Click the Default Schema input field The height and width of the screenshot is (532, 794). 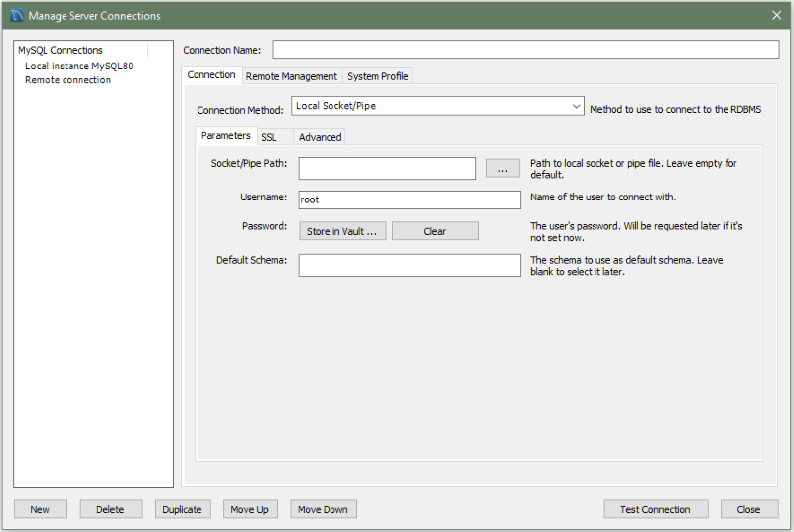409,265
